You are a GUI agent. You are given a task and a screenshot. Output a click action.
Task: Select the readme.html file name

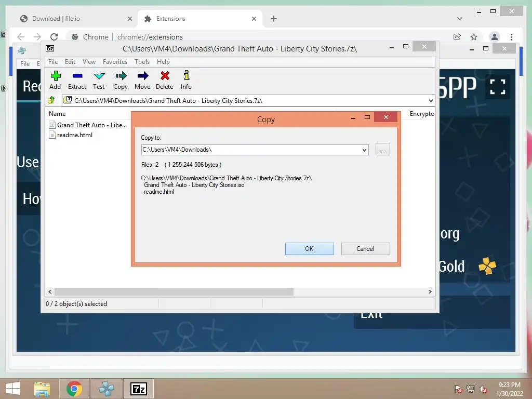point(75,135)
